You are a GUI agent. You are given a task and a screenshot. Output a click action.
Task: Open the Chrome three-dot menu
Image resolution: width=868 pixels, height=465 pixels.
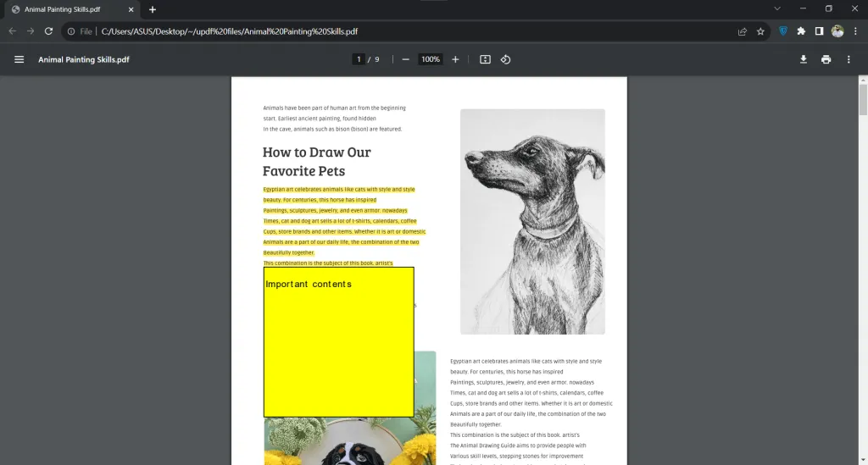(855, 31)
